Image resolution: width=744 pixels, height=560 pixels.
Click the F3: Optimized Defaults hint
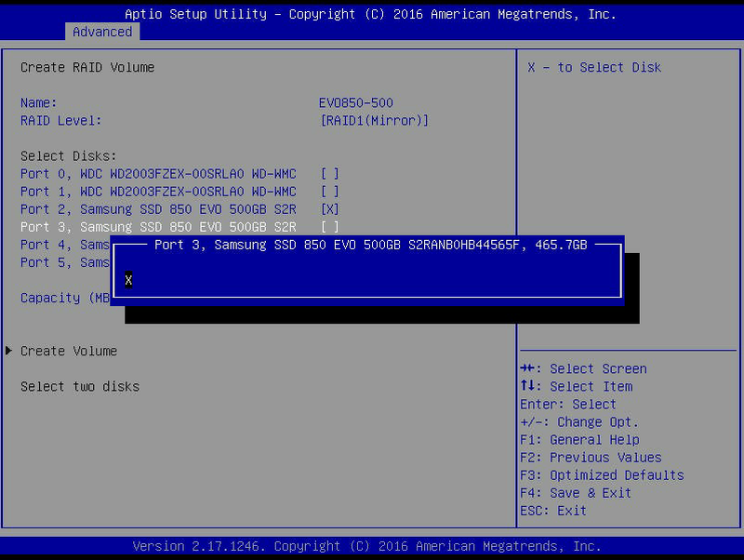(x=602, y=475)
